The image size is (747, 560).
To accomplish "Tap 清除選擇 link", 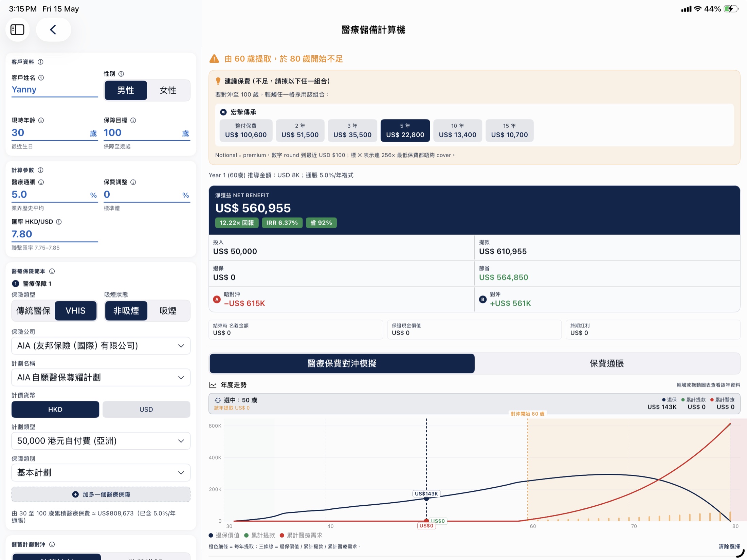I will tap(729, 546).
